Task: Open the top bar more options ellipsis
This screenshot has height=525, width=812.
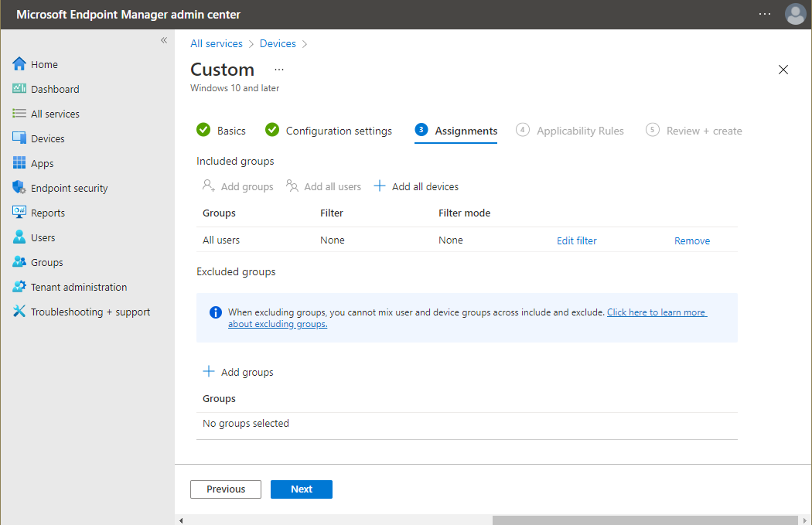Action: [x=764, y=14]
